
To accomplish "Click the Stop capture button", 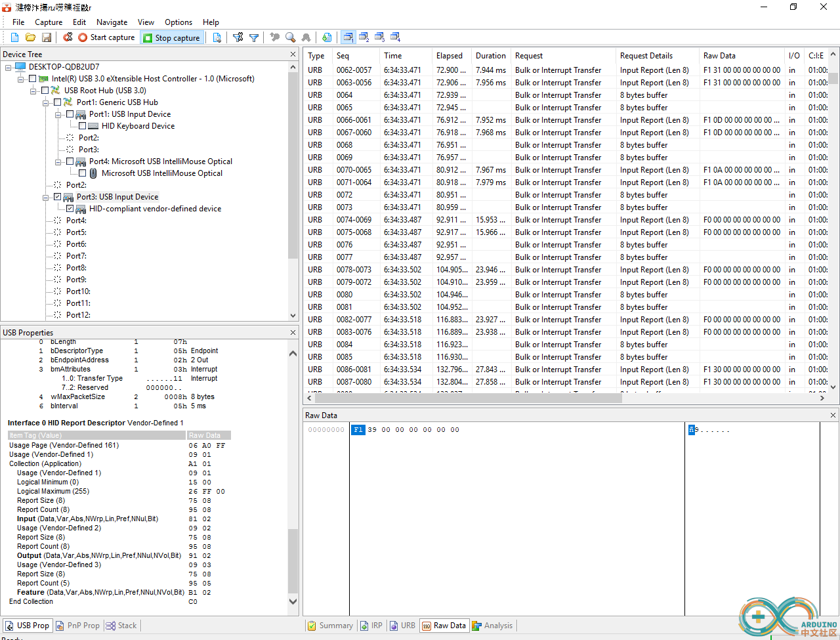I will [x=171, y=37].
